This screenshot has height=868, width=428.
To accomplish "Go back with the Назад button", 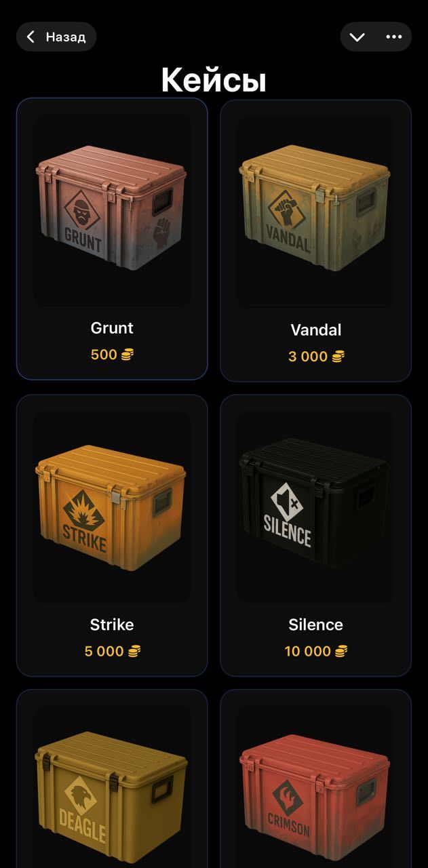I will point(56,37).
